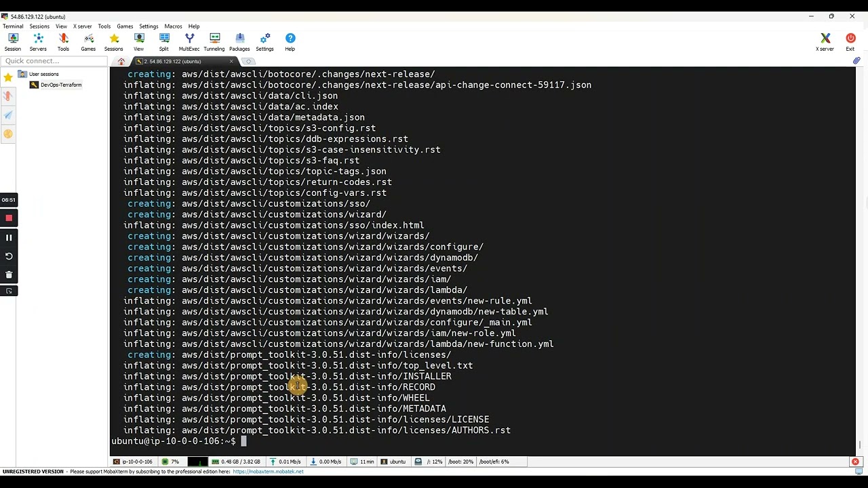This screenshot has width=868, height=488.
Task: Open the Session toolbar button
Action: point(13,42)
